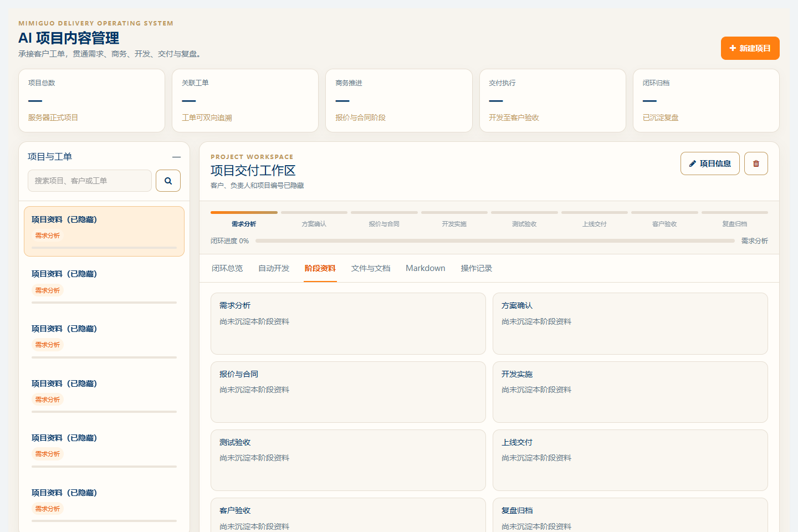Open the highlighted first 项目资料（已隐藏） project
The image size is (798, 532).
[104, 231]
